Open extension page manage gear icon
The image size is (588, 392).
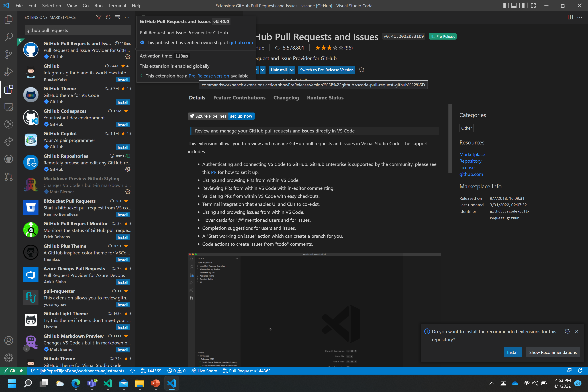[x=362, y=70]
